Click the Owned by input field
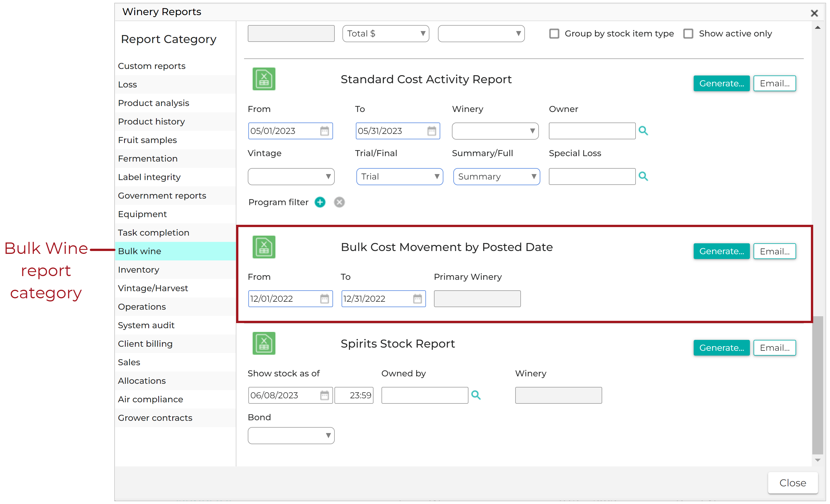 coord(425,395)
